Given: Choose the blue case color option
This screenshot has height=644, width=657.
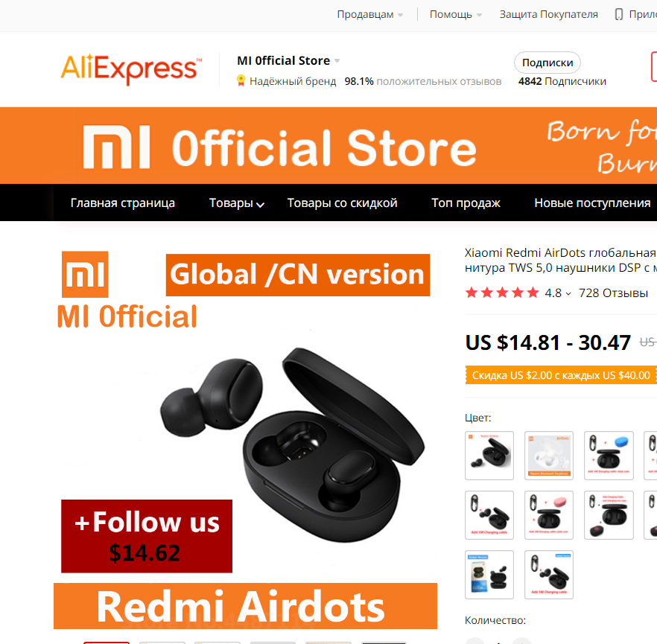Looking at the screenshot, I should (x=609, y=456).
